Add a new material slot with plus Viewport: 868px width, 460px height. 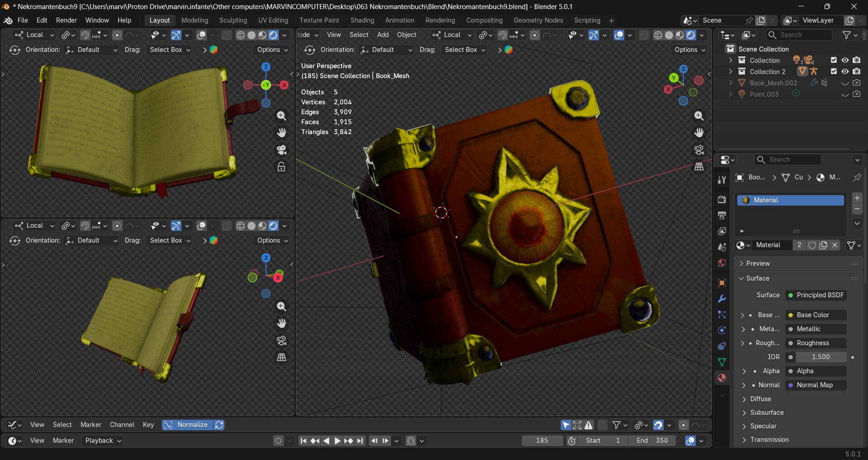click(x=857, y=198)
